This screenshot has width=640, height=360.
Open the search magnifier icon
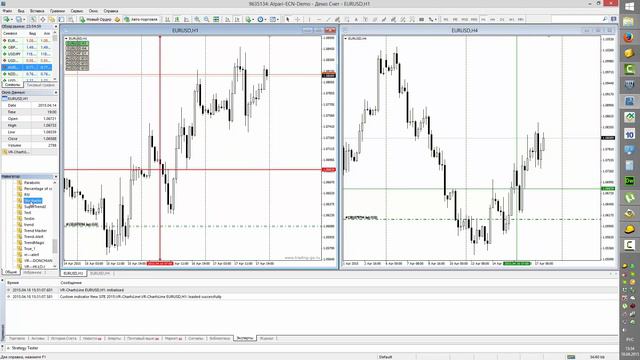[604, 19]
